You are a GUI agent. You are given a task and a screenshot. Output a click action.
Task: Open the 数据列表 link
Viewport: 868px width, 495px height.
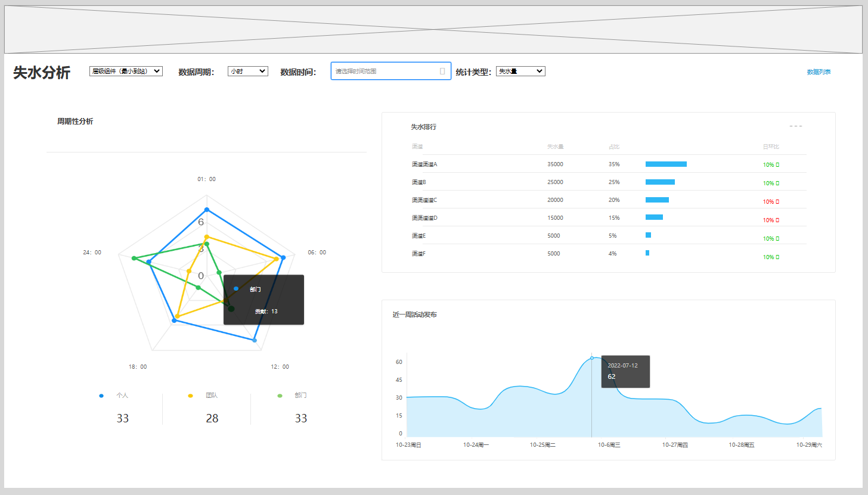(819, 72)
